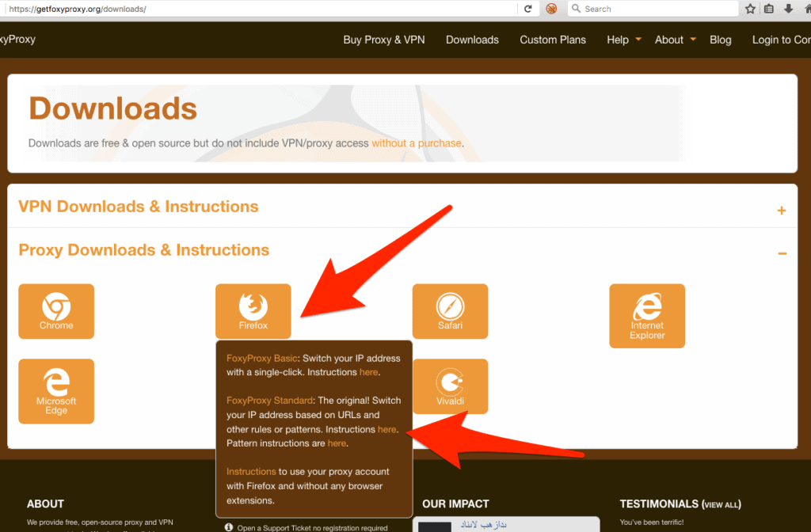Go to Buy Proxy & VPN page

[x=384, y=40]
